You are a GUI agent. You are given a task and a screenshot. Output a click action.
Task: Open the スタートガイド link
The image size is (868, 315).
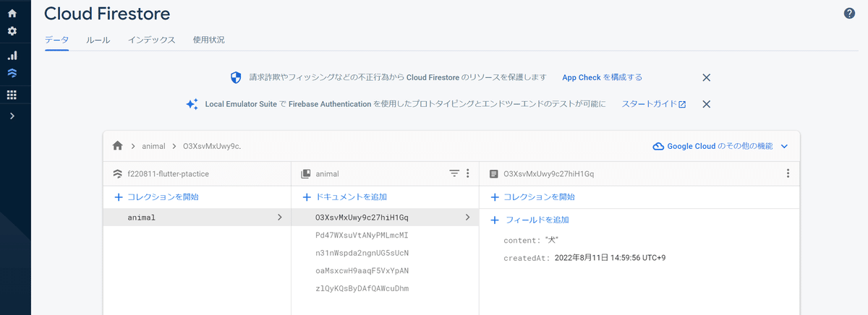click(x=654, y=104)
